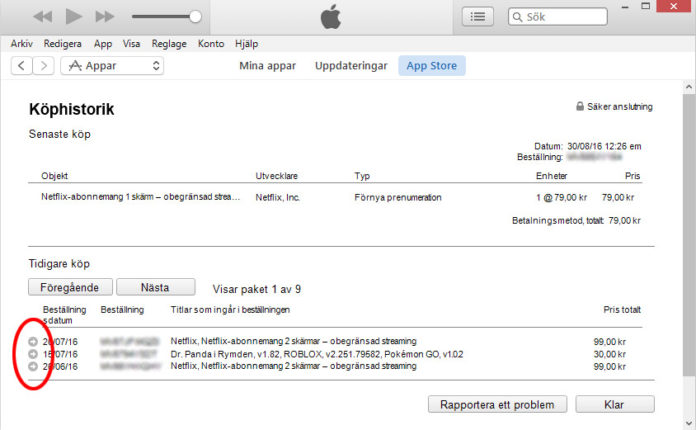Click the Netflix, Inc. developer text
Viewport: 696px width, 430px height.
[277, 197]
